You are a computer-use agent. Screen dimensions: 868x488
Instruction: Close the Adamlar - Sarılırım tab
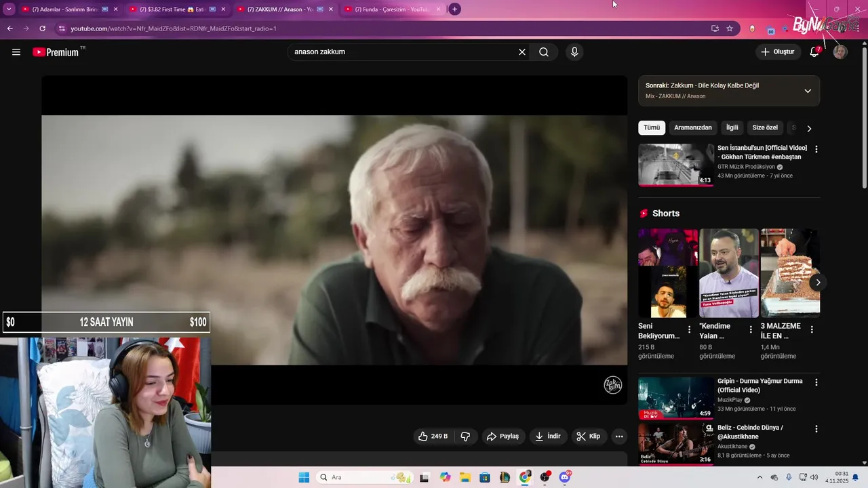(115, 9)
